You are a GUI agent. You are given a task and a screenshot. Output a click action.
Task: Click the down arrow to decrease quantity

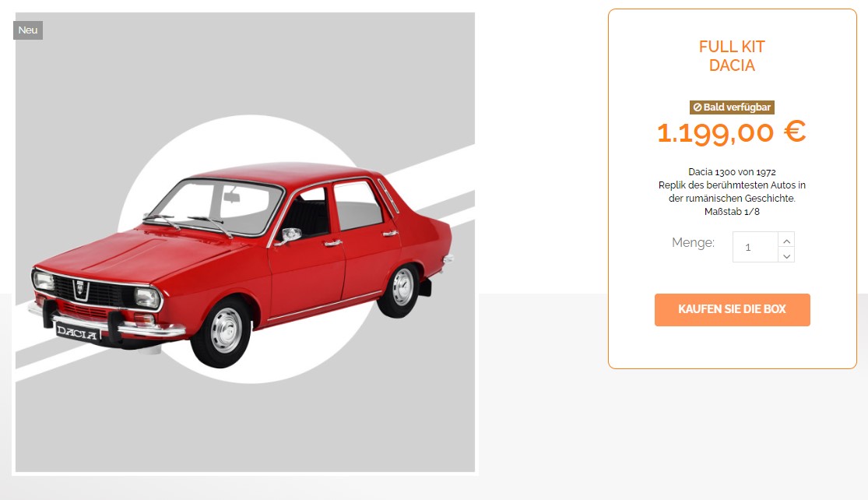point(786,255)
